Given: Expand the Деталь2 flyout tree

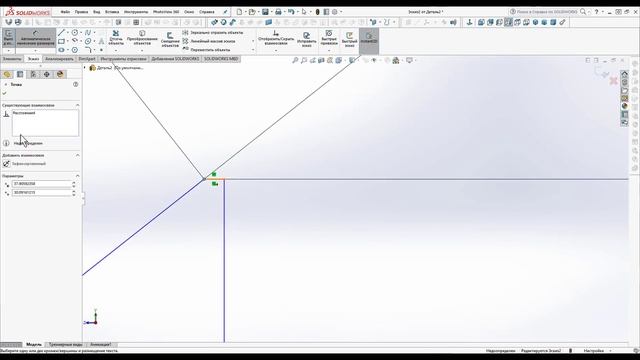Looking at the screenshot, I should click(85, 68).
